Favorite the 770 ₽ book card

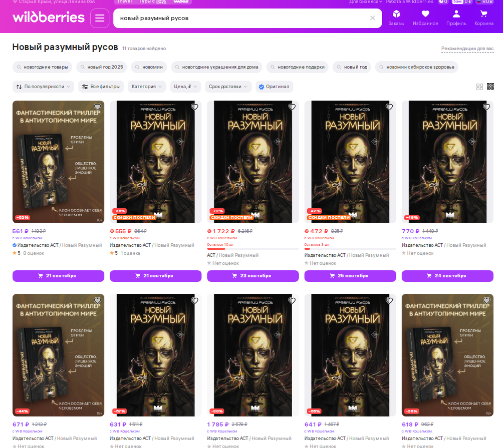point(486,107)
